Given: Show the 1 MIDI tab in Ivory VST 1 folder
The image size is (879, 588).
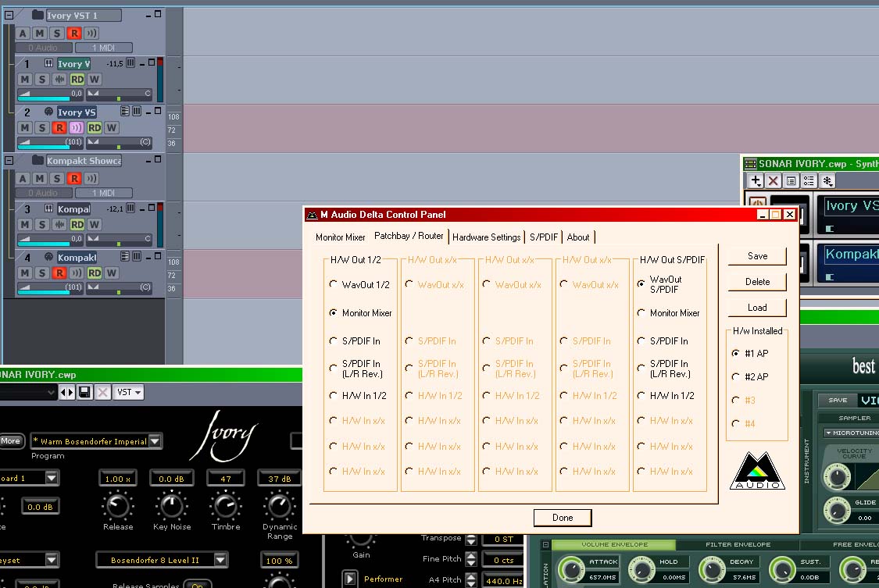Looking at the screenshot, I should pyautogui.click(x=104, y=48).
